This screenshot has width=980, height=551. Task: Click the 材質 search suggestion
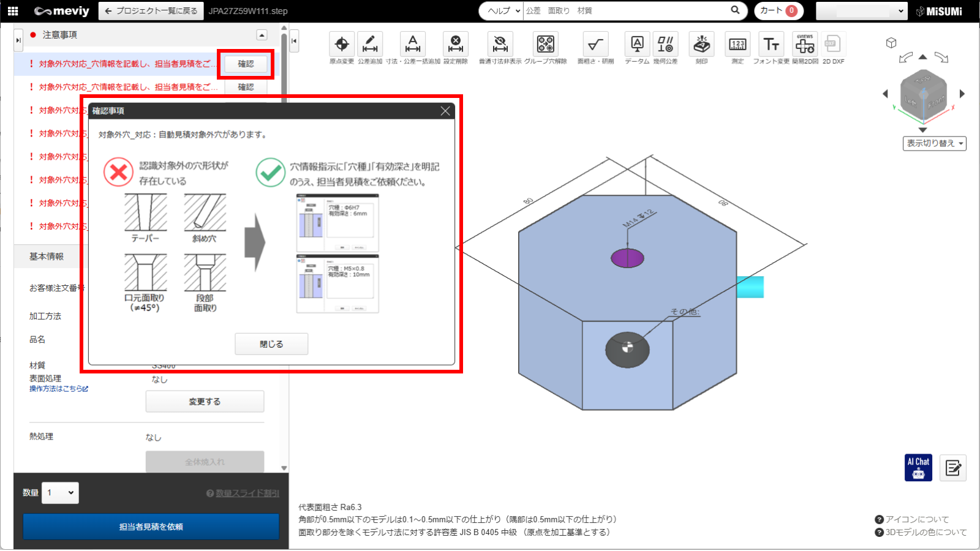tap(584, 10)
